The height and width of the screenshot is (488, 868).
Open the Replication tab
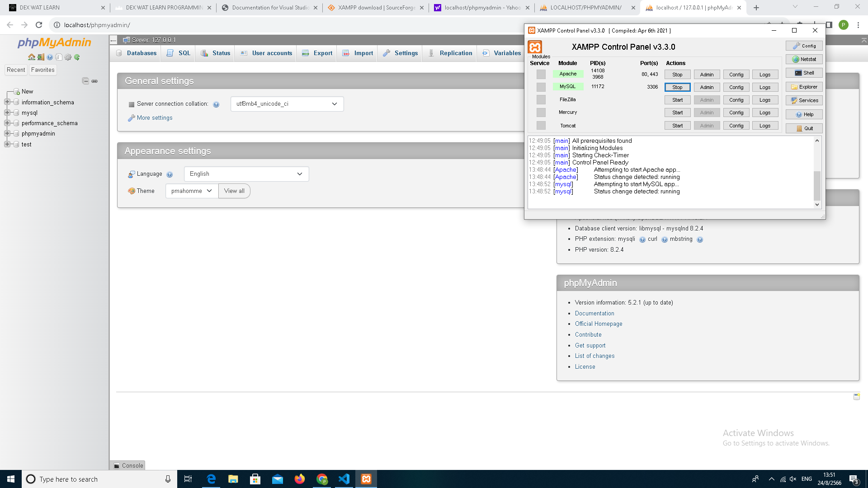450,53
